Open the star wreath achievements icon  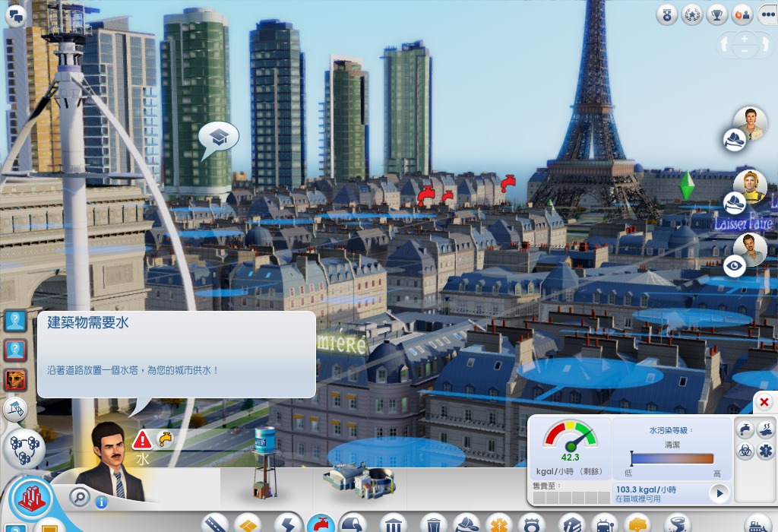point(691,15)
